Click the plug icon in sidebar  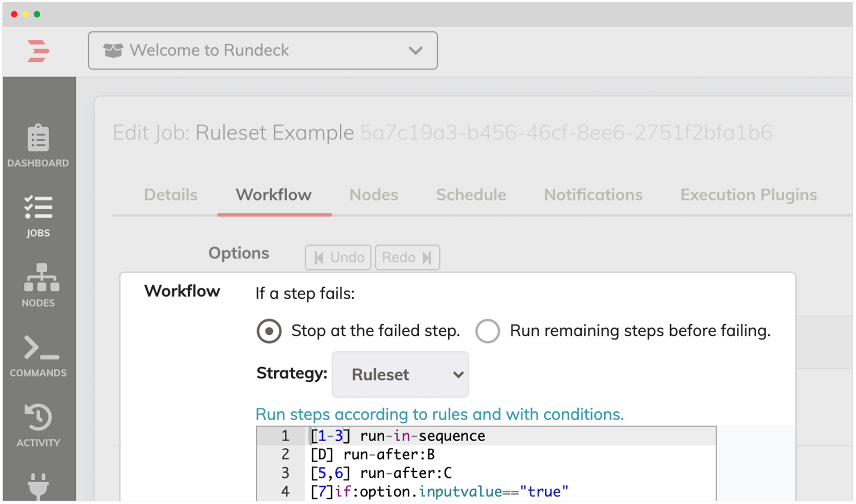(x=38, y=486)
